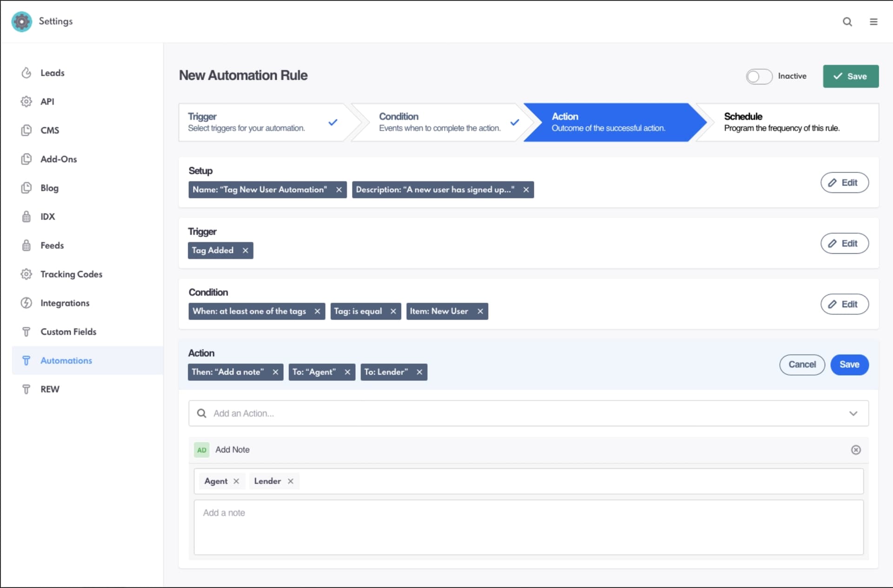The width and height of the screenshot is (893, 588).
Task: Open the Schedule step tab
Action: pos(786,122)
